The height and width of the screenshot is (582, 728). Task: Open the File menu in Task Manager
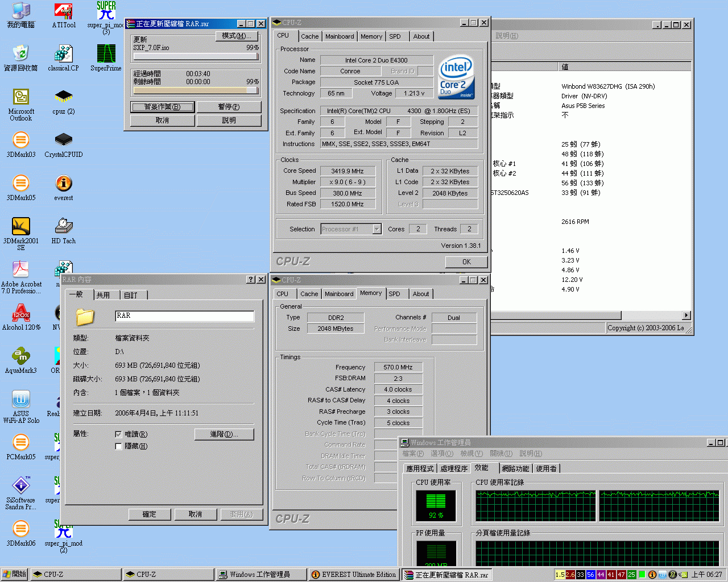(413, 454)
